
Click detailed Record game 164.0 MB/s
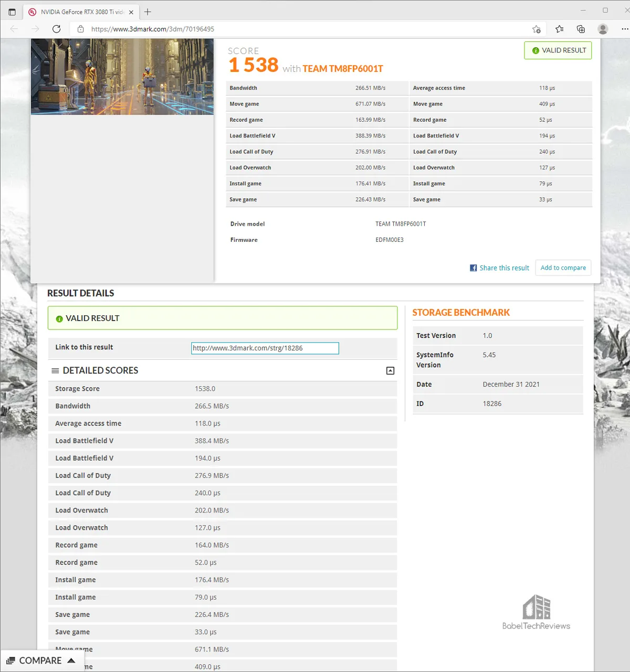(x=212, y=545)
